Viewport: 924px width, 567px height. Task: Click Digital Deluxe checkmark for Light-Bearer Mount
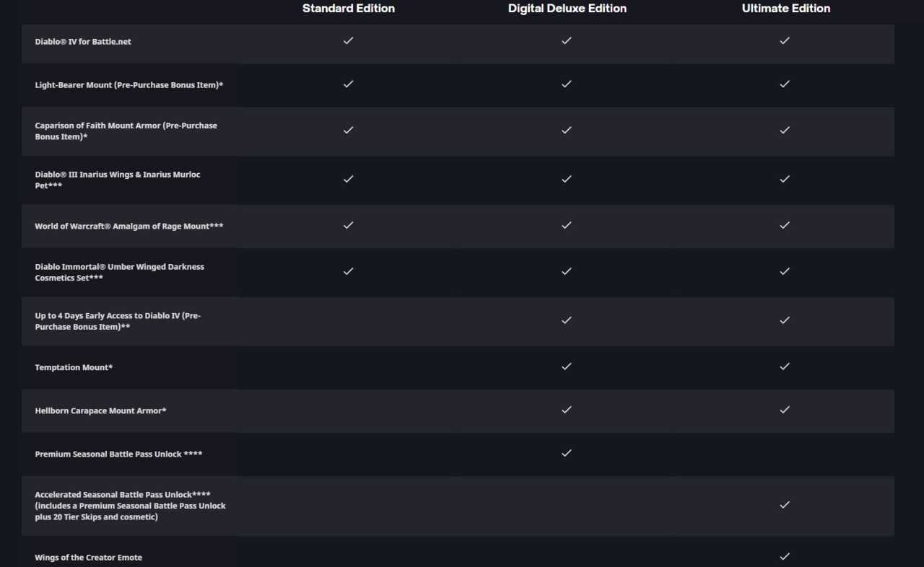(566, 84)
